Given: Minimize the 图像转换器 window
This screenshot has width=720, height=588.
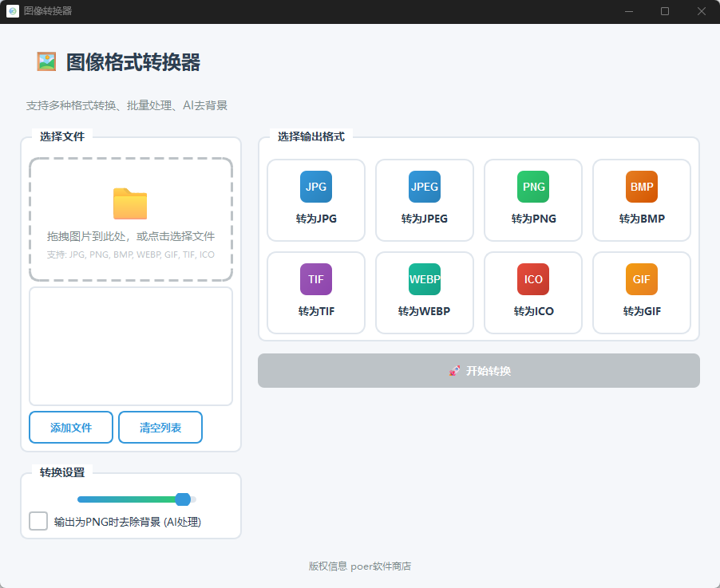Looking at the screenshot, I should point(629,11).
